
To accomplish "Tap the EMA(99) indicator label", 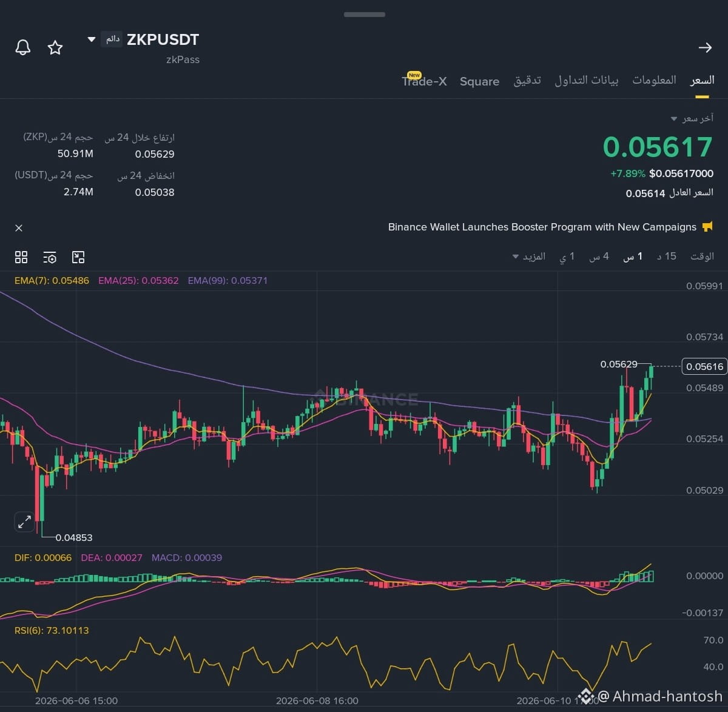I will (x=227, y=281).
